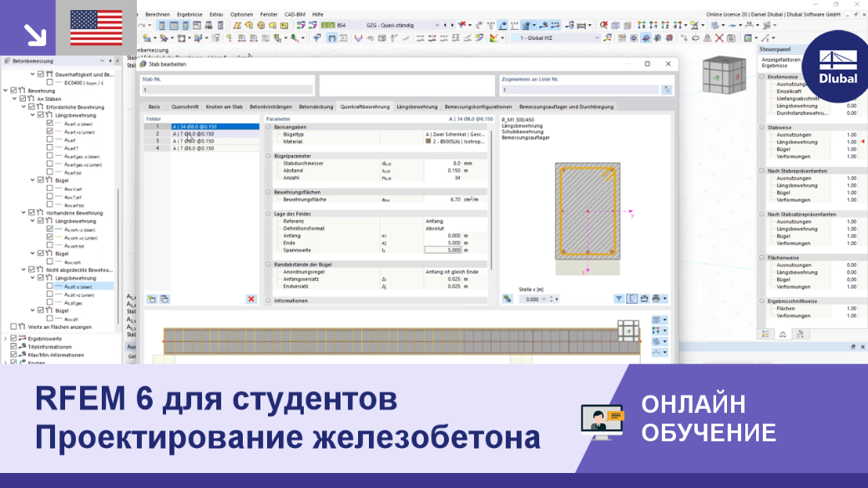Click red X delete icon in main toolbar

point(719,38)
